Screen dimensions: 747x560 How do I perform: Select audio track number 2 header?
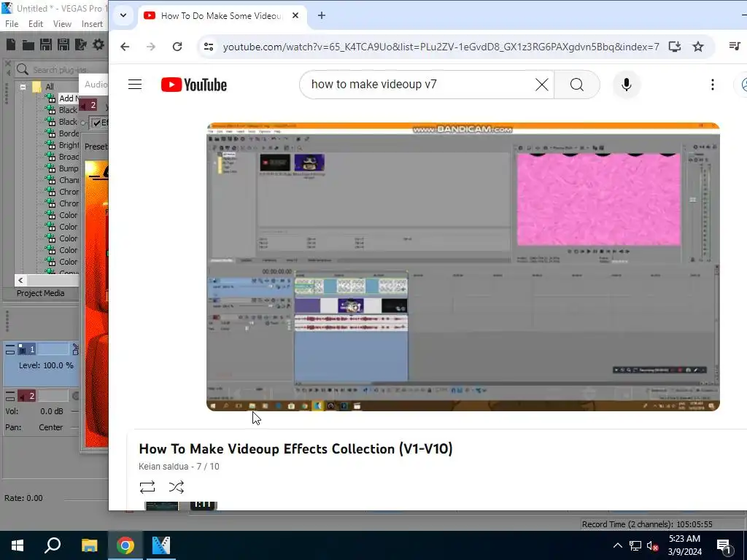point(27,396)
